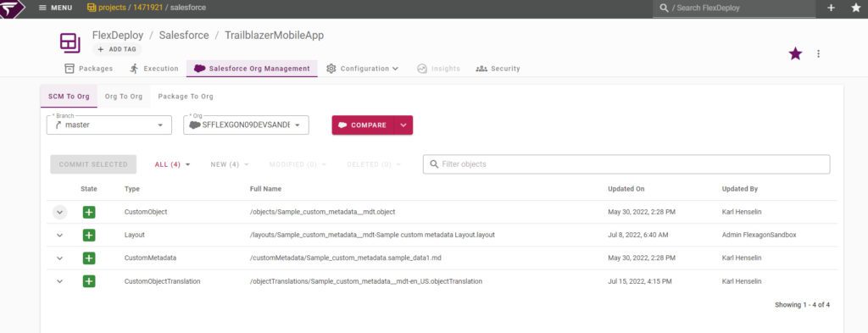Click the 'Jul 8, 2022, 6:40 AM' date

click(x=637, y=235)
